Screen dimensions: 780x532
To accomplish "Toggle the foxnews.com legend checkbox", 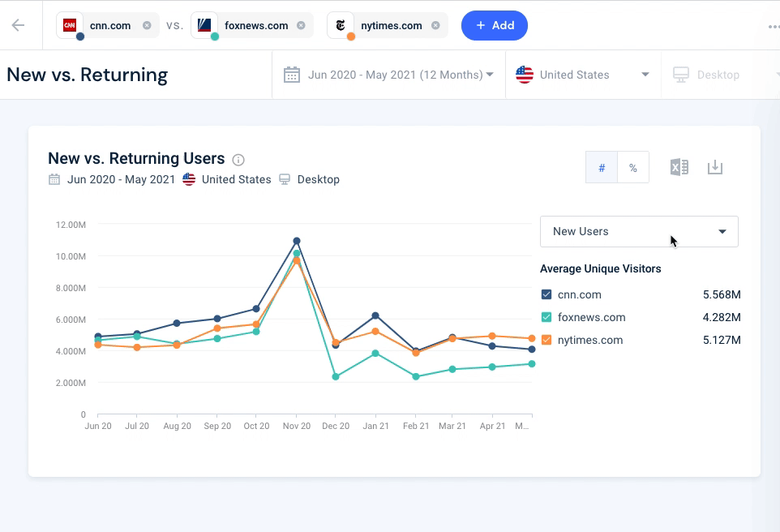I will coord(546,317).
